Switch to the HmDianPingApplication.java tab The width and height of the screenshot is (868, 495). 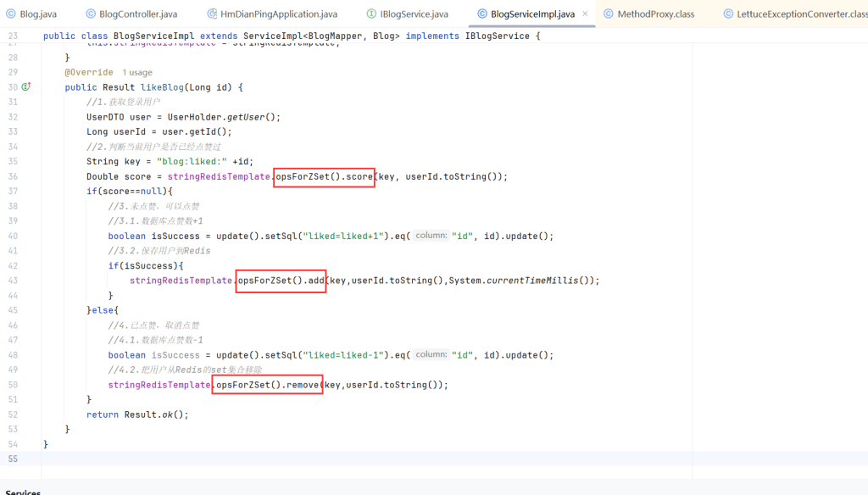(278, 14)
